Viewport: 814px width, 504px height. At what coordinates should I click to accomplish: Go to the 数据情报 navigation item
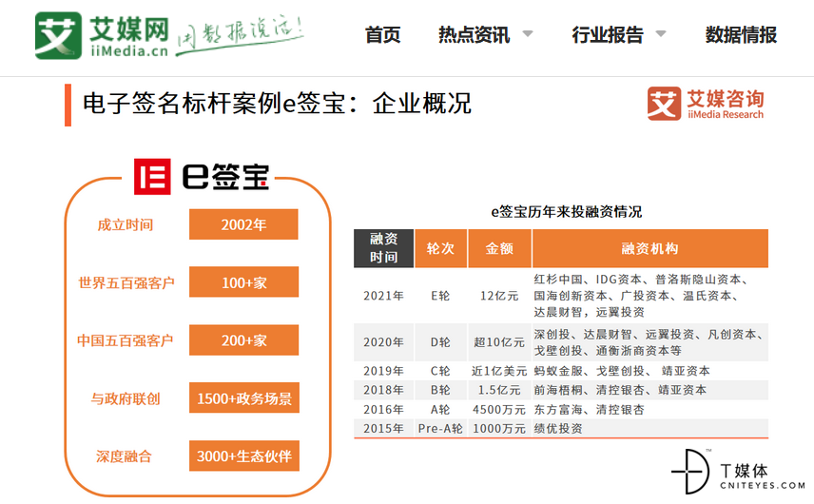741,35
